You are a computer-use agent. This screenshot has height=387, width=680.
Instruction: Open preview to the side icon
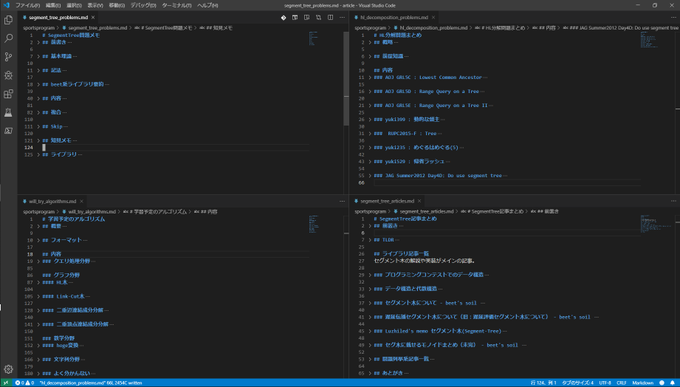[307, 18]
